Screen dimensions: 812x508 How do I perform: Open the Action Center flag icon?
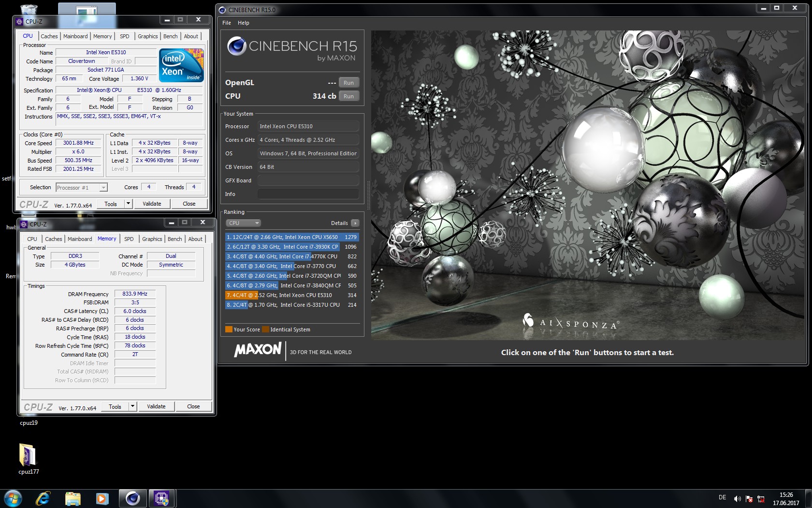pos(749,498)
